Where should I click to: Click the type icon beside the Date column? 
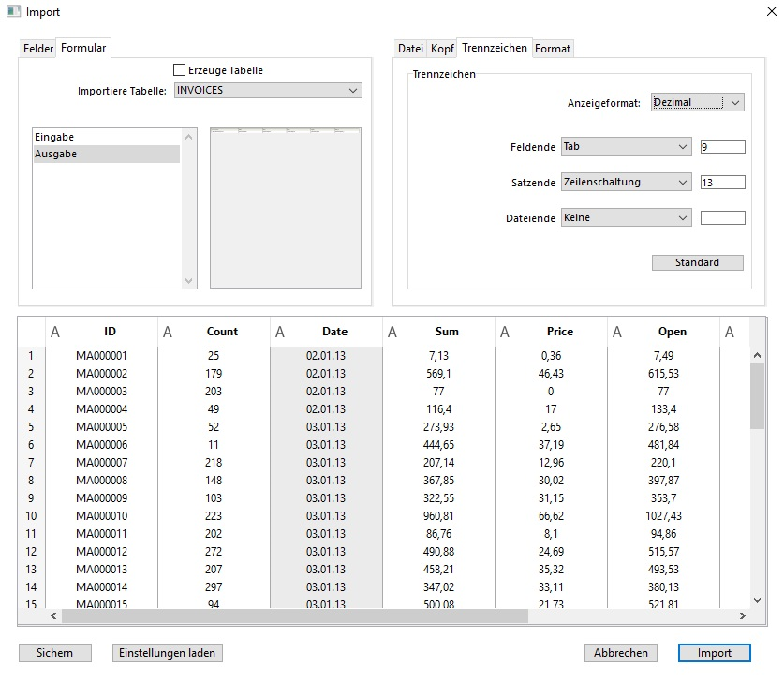pyautogui.click(x=280, y=332)
